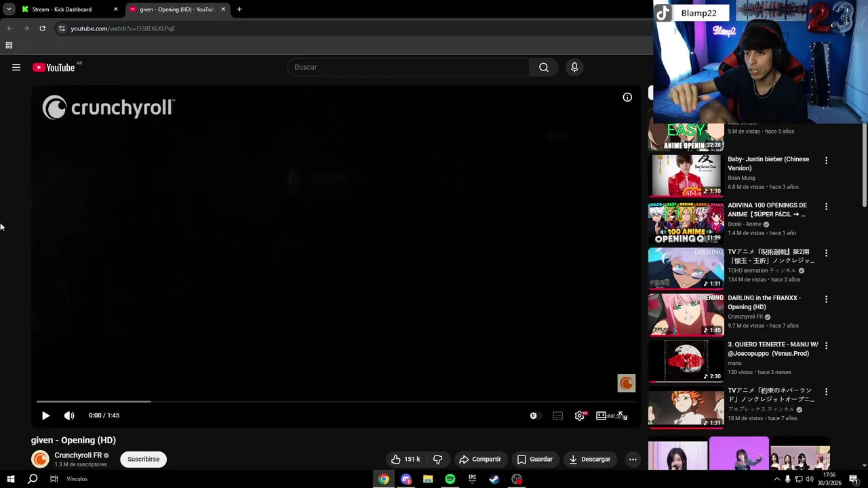
Task: Mute the video player volume
Action: click(69, 415)
